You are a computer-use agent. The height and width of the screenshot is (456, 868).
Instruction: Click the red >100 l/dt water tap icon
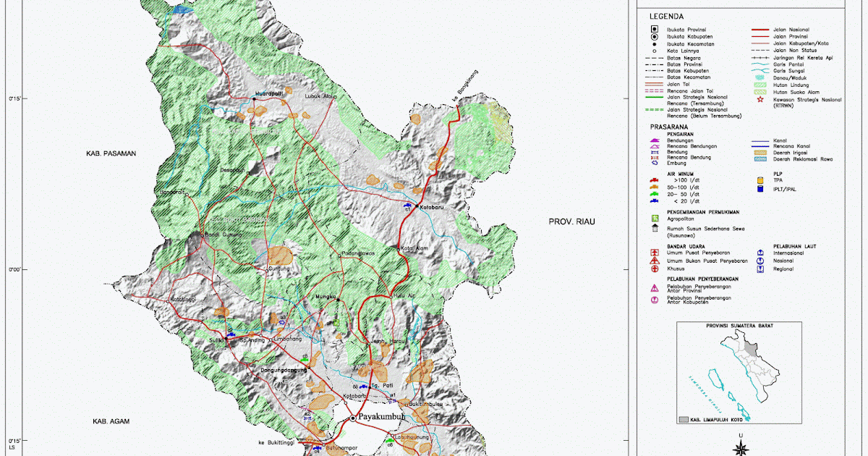[654, 180]
